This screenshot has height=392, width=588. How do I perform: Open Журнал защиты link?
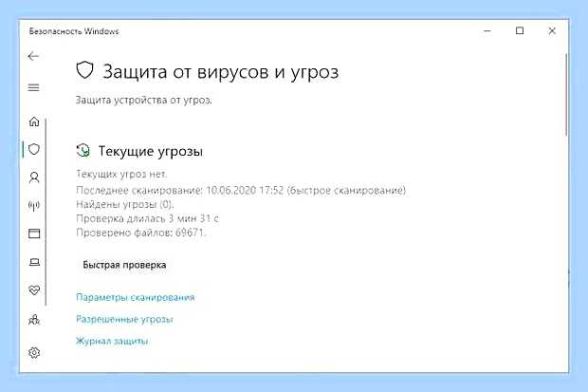click(x=112, y=341)
